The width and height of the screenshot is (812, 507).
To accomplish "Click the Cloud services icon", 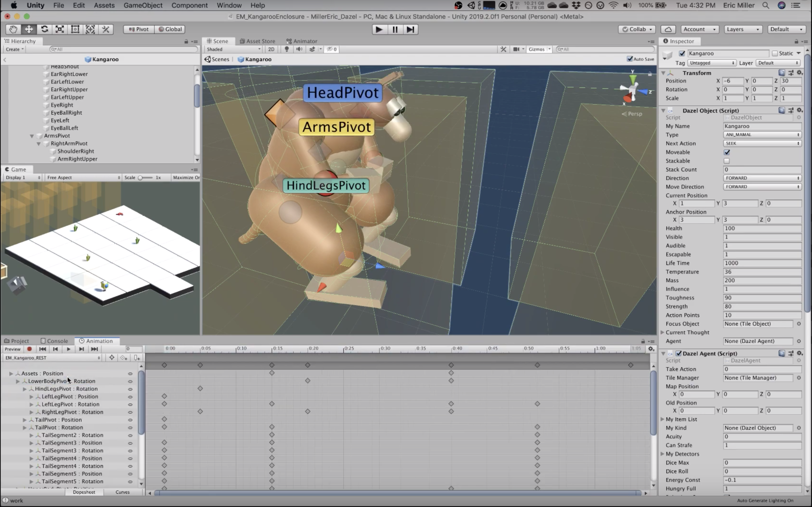I will coord(668,29).
